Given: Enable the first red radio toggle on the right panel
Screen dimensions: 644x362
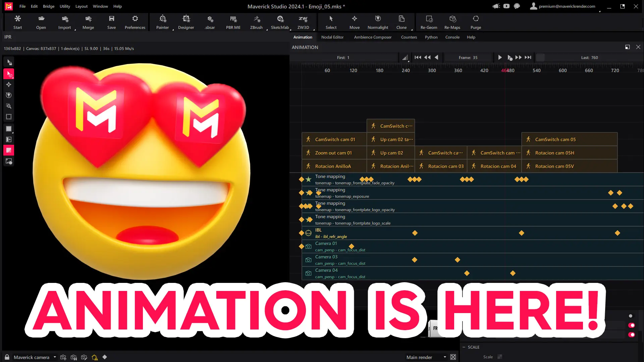Looking at the screenshot, I should (632, 325).
